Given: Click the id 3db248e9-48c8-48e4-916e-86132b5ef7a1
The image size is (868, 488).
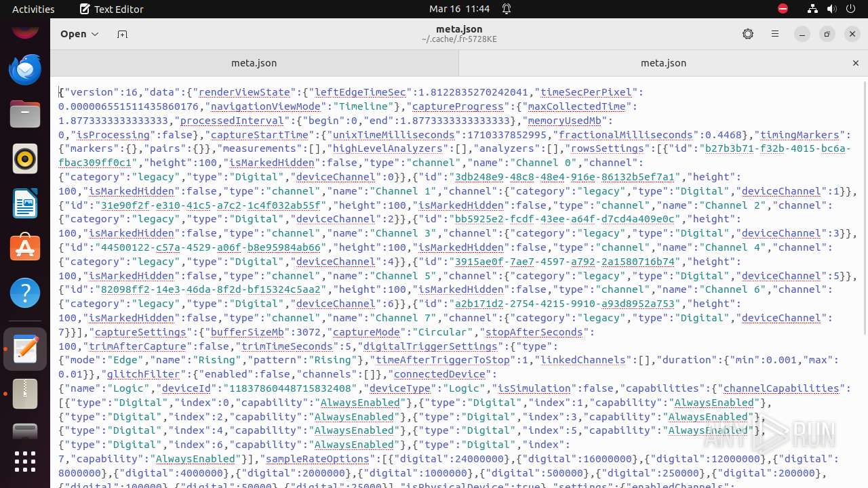Looking at the screenshot, I should tap(566, 177).
